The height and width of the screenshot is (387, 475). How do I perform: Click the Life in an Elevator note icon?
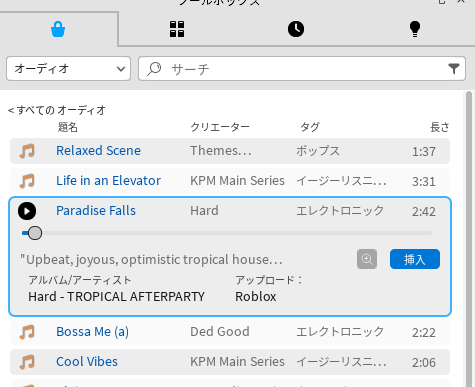[27, 181]
